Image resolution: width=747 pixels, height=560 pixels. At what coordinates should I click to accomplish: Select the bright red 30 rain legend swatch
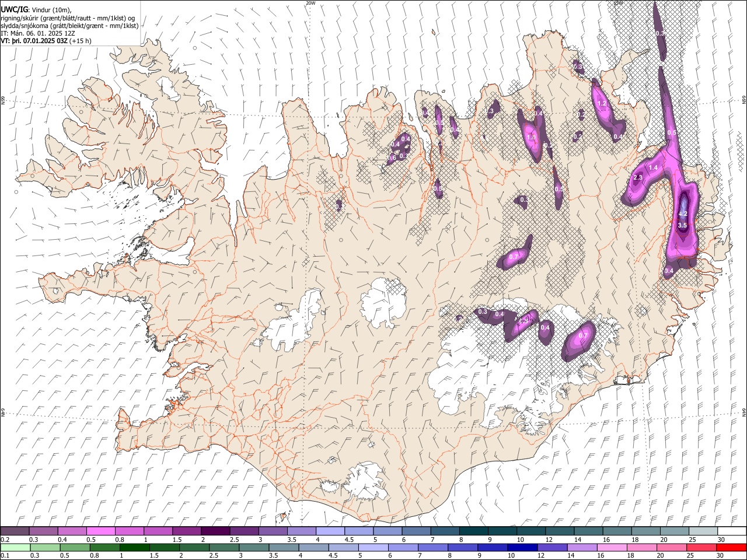click(731, 547)
